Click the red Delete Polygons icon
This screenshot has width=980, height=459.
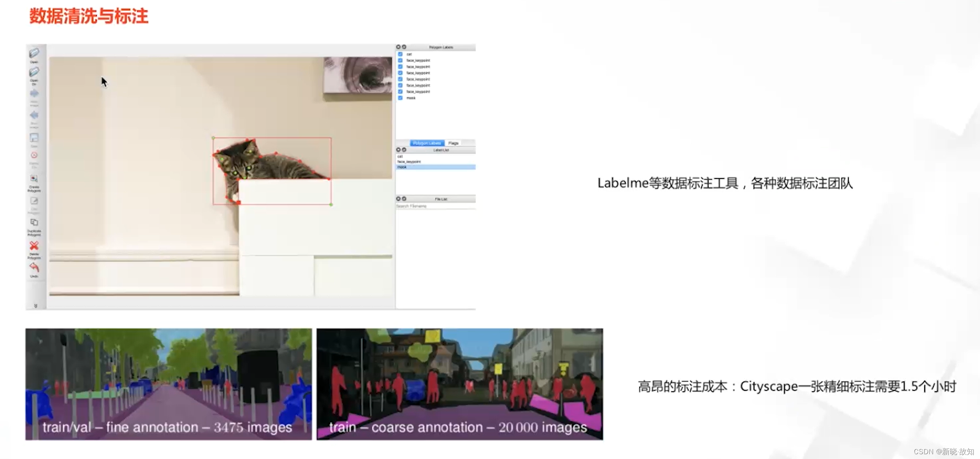pyautogui.click(x=34, y=246)
